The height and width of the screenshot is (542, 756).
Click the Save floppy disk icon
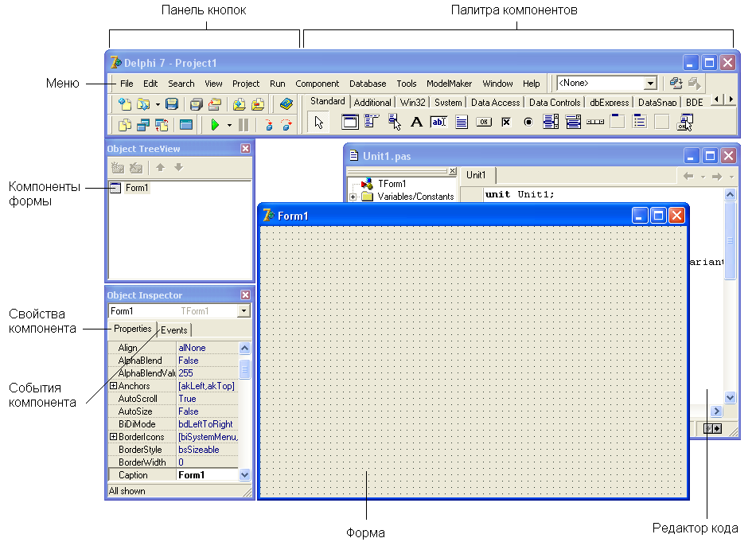[x=172, y=103]
